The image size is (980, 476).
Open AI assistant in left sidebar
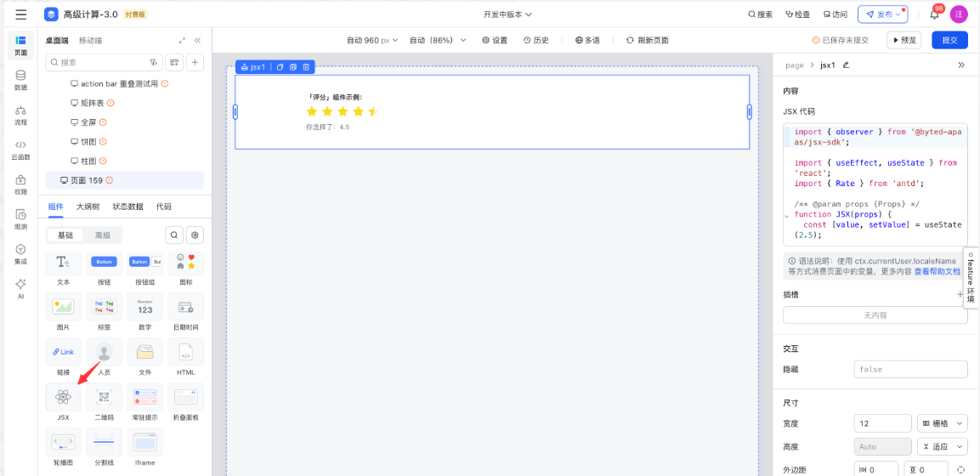point(20,289)
